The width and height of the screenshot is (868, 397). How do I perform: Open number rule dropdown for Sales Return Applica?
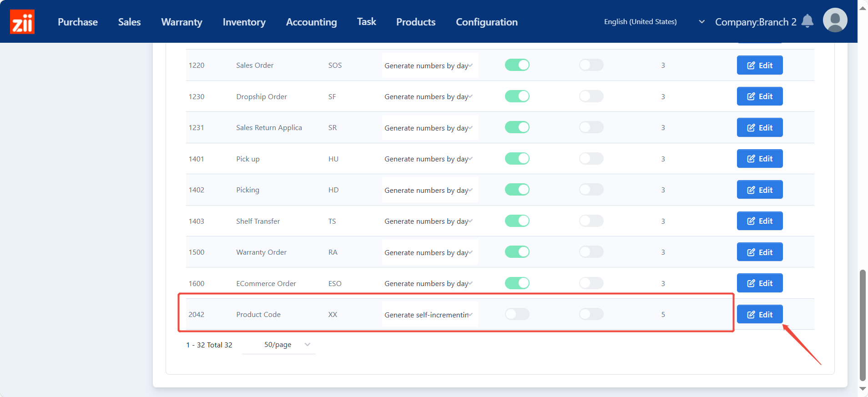429,128
